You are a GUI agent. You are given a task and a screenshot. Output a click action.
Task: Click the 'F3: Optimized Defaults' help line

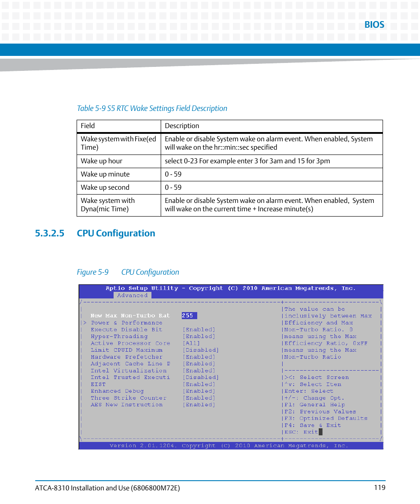pyautogui.click(x=326, y=418)
